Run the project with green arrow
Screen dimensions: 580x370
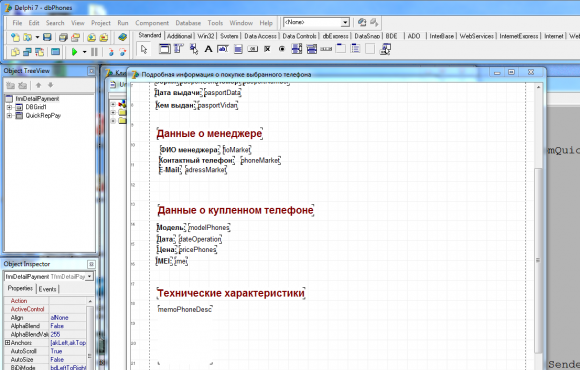(x=74, y=52)
